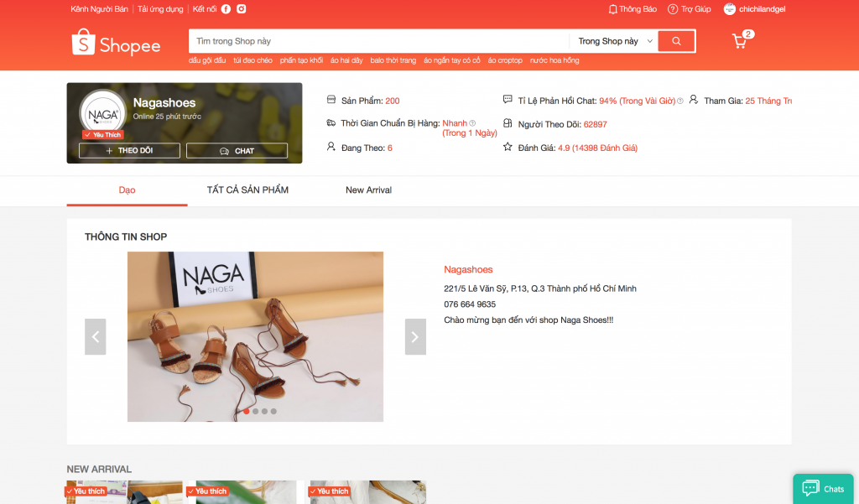Image resolution: width=859 pixels, height=504 pixels.
Task: Open Tải ứng dụng link
Action: click(x=160, y=9)
